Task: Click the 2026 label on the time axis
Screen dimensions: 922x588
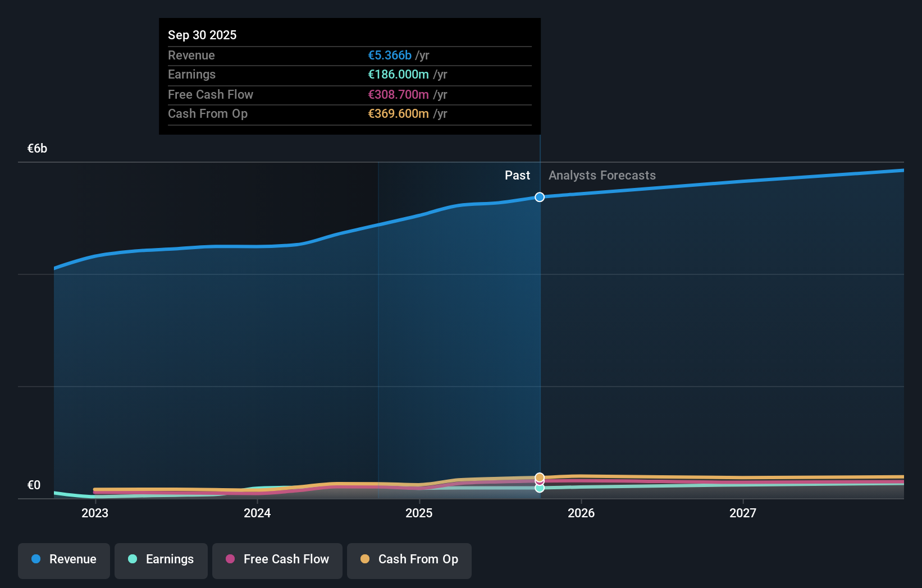Action: (582, 512)
